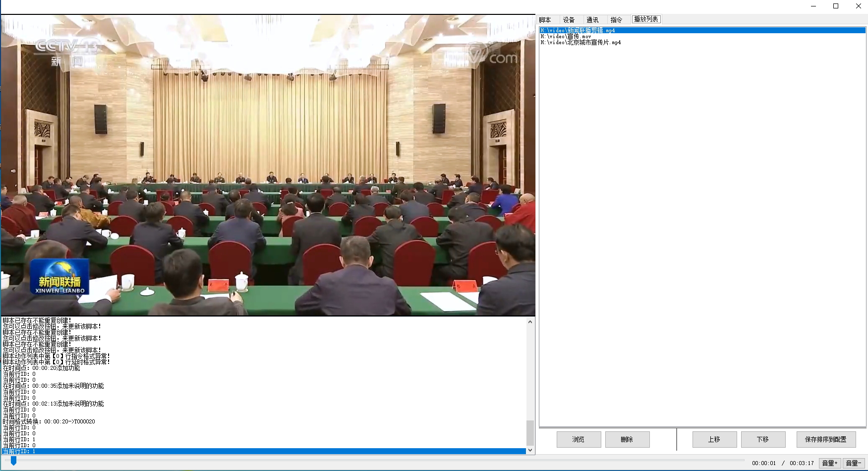Click the 浏览 button

click(x=579, y=439)
